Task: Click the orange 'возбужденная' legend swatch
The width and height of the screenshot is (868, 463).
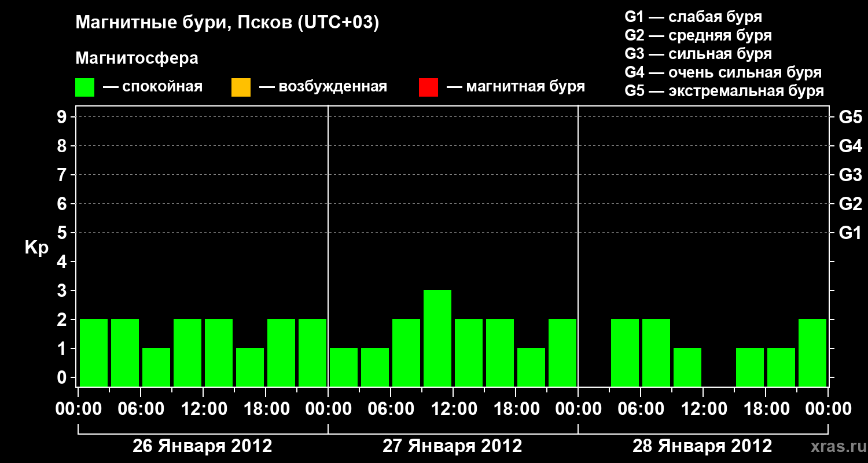Action: click(241, 87)
